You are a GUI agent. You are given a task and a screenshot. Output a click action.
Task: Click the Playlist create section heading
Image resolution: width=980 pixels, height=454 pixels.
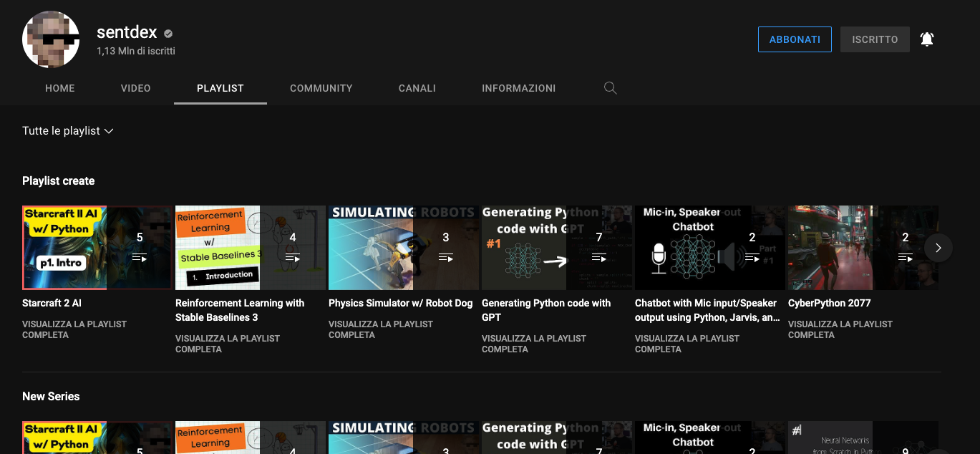click(59, 181)
